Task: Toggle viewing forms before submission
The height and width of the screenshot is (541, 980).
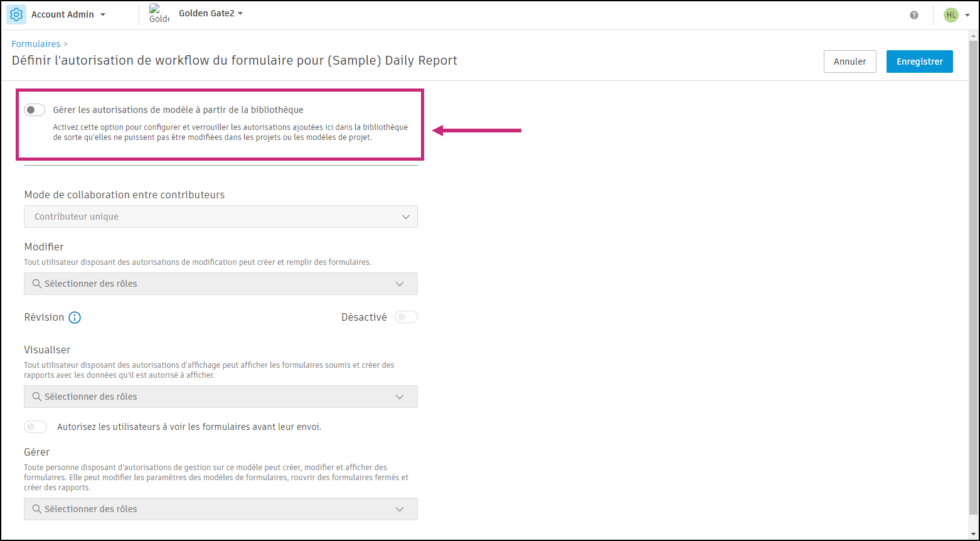Action: click(36, 427)
